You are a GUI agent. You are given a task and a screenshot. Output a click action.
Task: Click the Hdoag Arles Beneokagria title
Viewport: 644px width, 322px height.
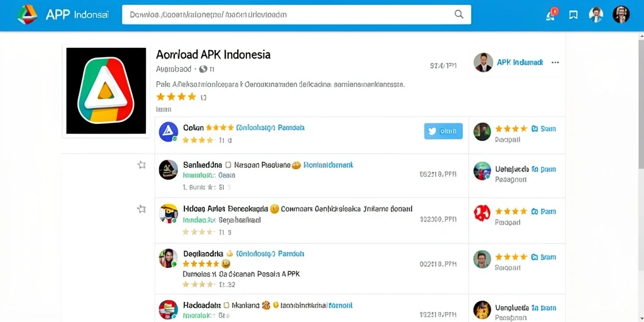(x=226, y=209)
